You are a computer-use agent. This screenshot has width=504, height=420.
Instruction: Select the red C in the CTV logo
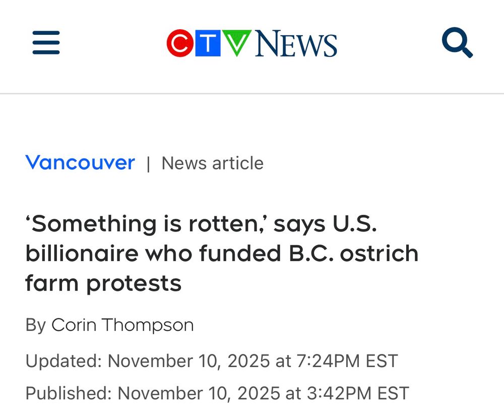pyautogui.click(x=181, y=43)
